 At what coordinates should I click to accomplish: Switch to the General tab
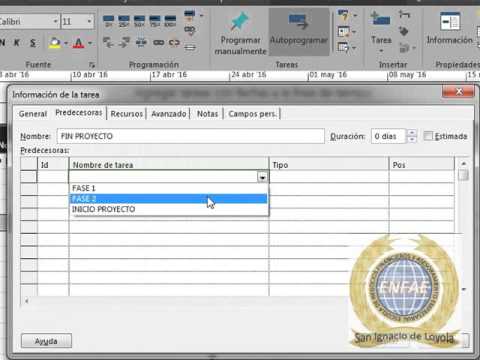pos(33,114)
